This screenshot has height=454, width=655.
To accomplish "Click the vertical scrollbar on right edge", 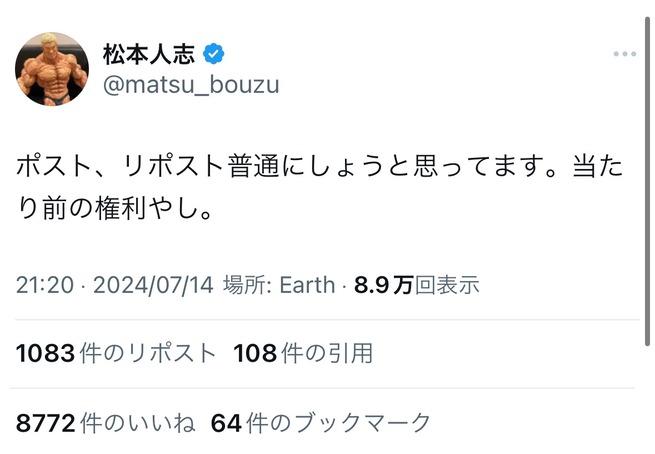I will pyautogui.click(x=647, y=182).
